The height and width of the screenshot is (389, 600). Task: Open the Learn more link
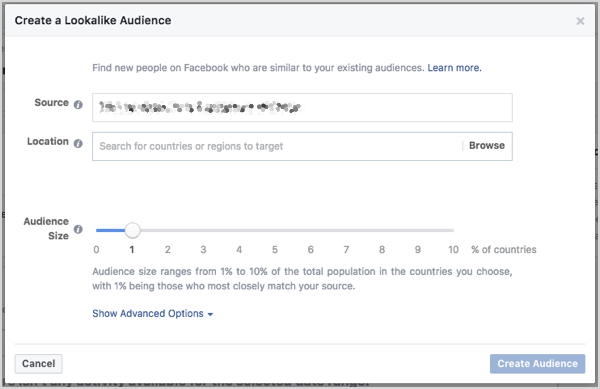pyautogui.click(x=454, y=68)
